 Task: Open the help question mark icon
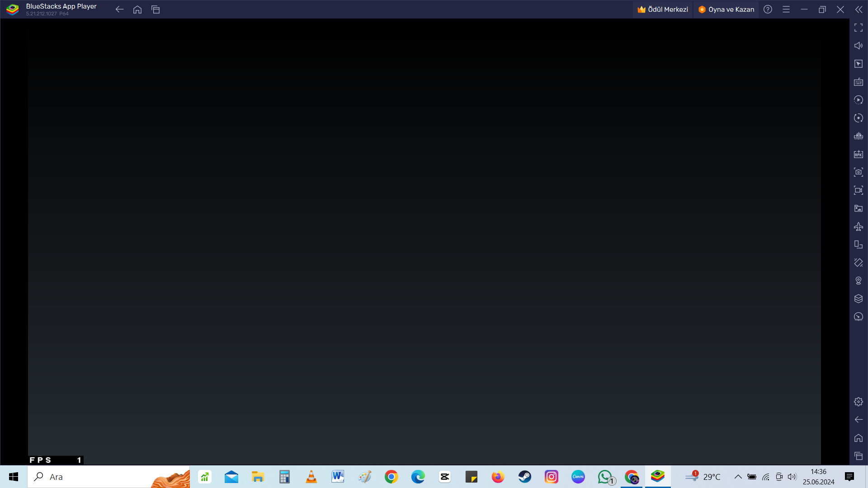click(768, 9)
